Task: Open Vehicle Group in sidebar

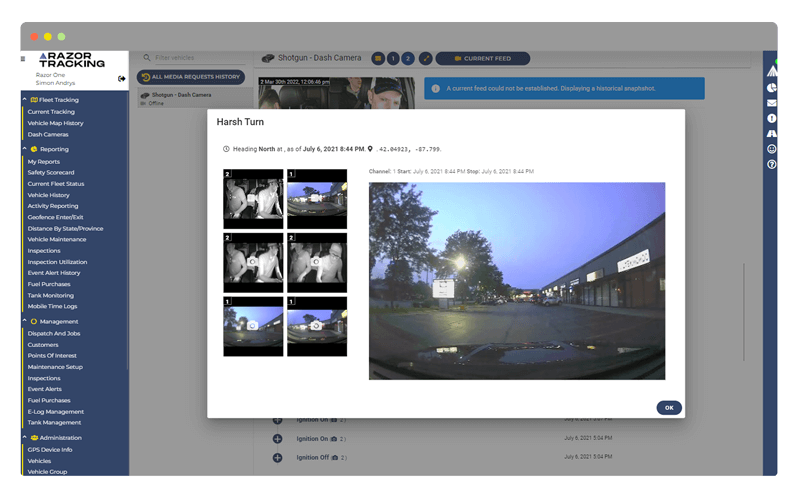Action: pos(47,472)
